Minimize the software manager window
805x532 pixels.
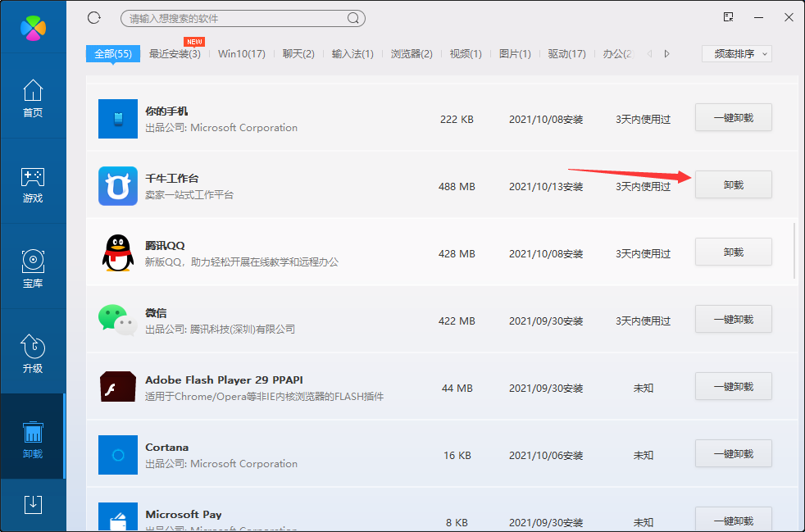[x=759, y=17]
